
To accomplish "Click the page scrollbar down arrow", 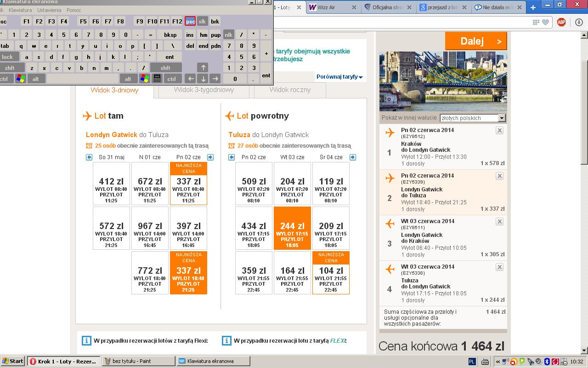I will coord(584,351).
